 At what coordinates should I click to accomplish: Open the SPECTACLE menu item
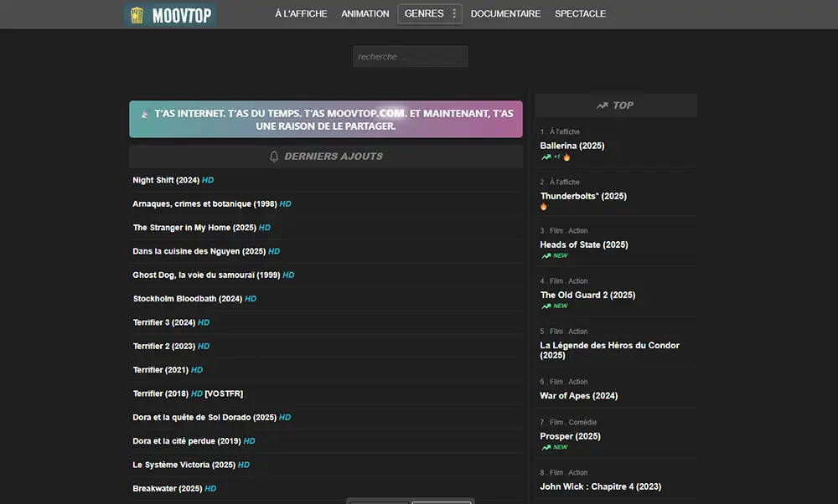click(x=580, y=14)
